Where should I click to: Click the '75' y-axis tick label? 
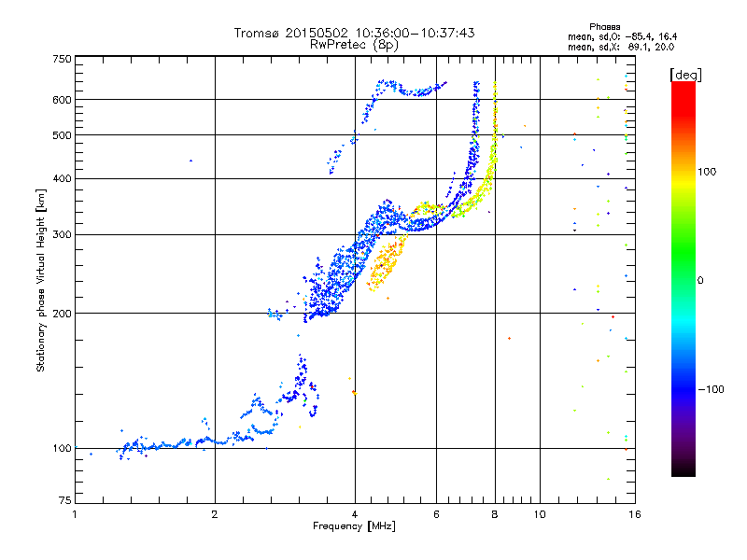pos(65,500)
